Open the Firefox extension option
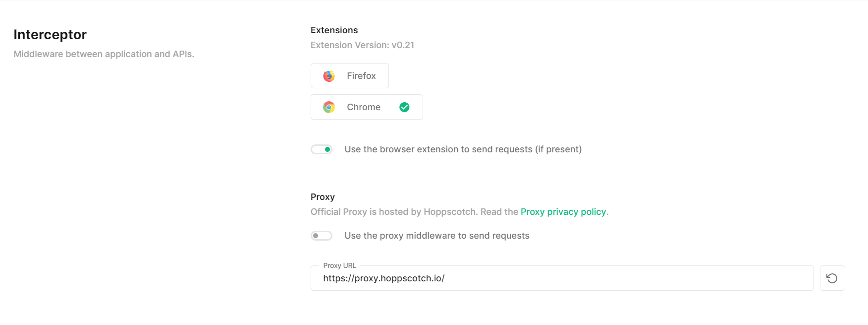The width and height of the screenshot is (868, 325). [x=349, y=75]
